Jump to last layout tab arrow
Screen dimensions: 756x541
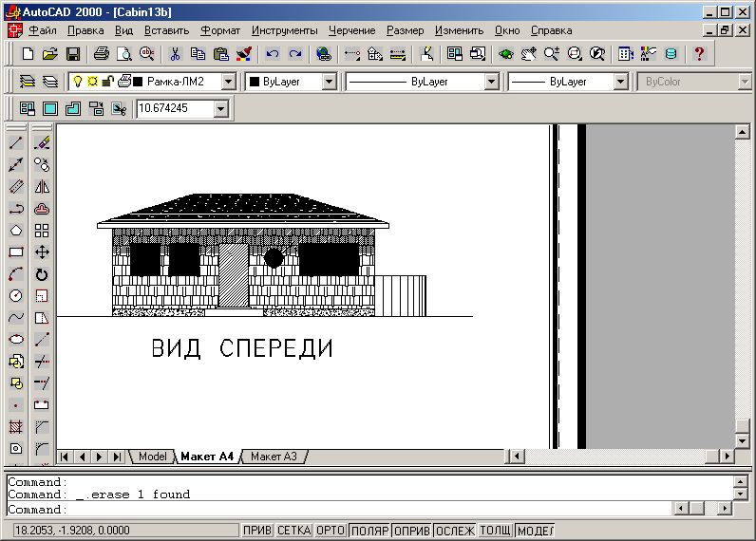pyautogui.click(x=117, y=457)
